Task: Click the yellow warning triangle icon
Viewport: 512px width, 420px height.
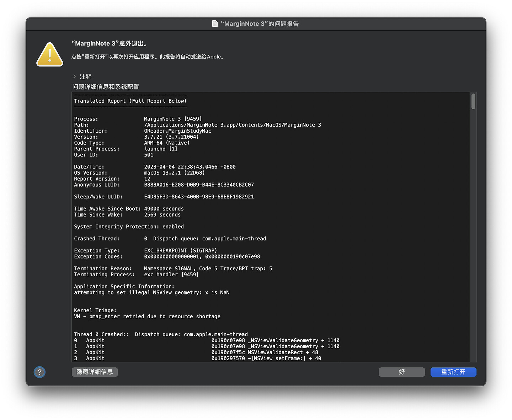Action: [50, 54]
